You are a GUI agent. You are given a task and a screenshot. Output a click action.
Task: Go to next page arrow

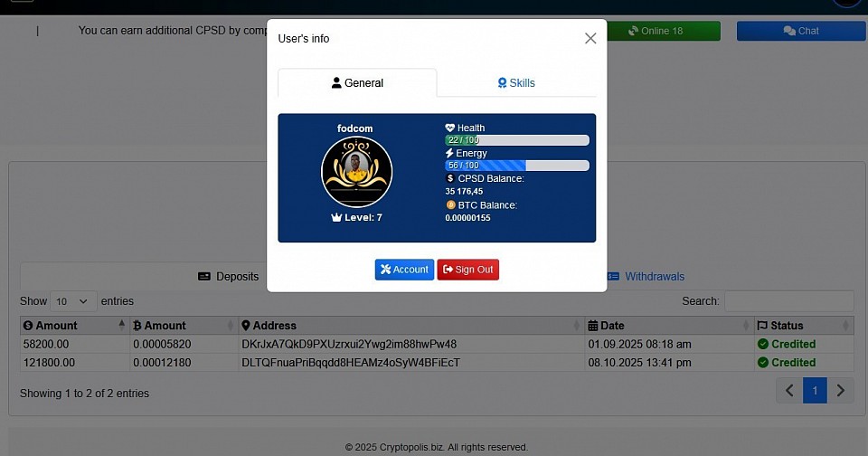tap(841, 391)
